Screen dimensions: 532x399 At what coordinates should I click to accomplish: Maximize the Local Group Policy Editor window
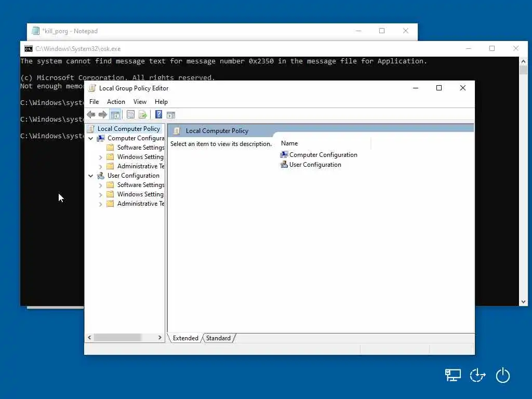point(438,88)
